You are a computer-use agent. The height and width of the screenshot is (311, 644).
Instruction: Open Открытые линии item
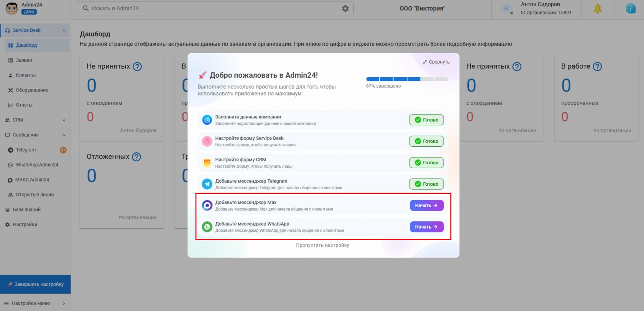click(37, 195)
